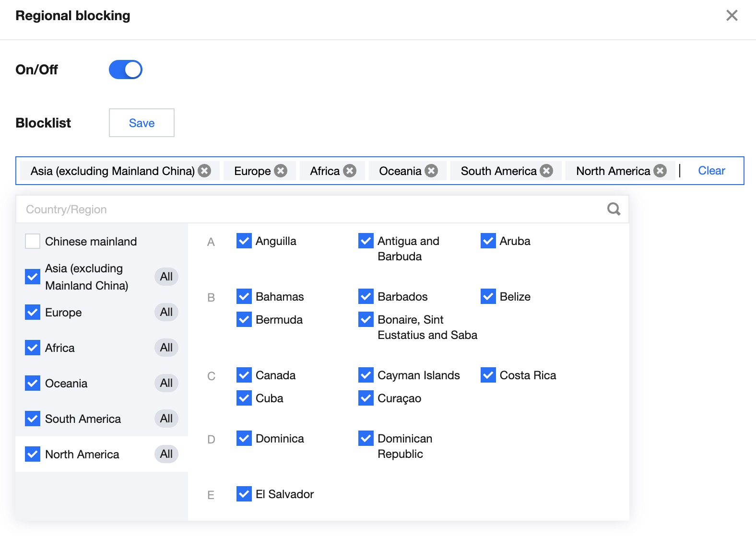Viewport: 756px width, 536px height.
Task: Clear all selected blocklist regions
Action: point(711,171)
